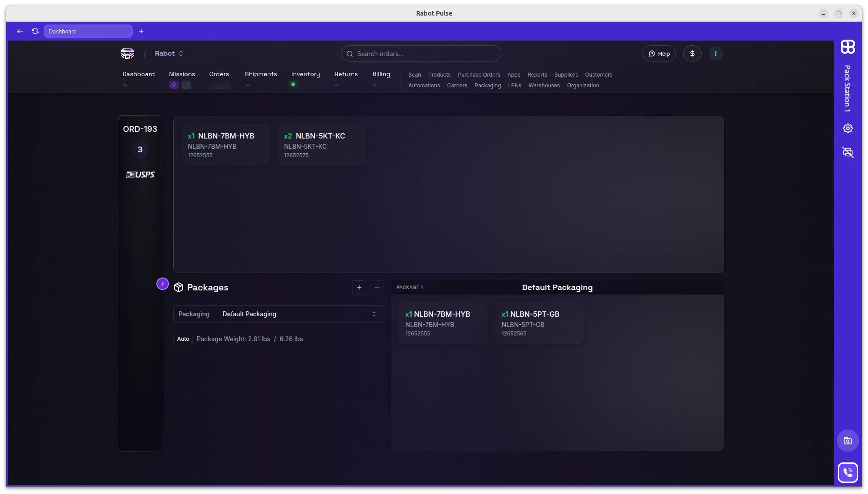Expand the order panel with purple chevron
Viewport: 868px width, 494px height.
[x=162, y=284]
